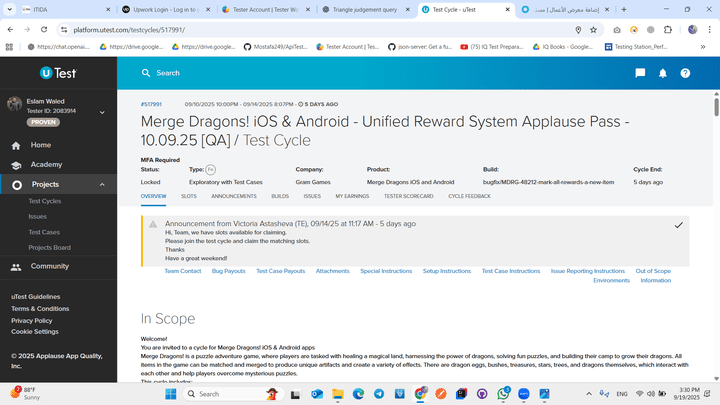Image resolution: width=720 pixels, height=405 pixels.
Task: Show more bookmarks with the overflow chevron
Action: pyautogui.click(x=703, y=47)
